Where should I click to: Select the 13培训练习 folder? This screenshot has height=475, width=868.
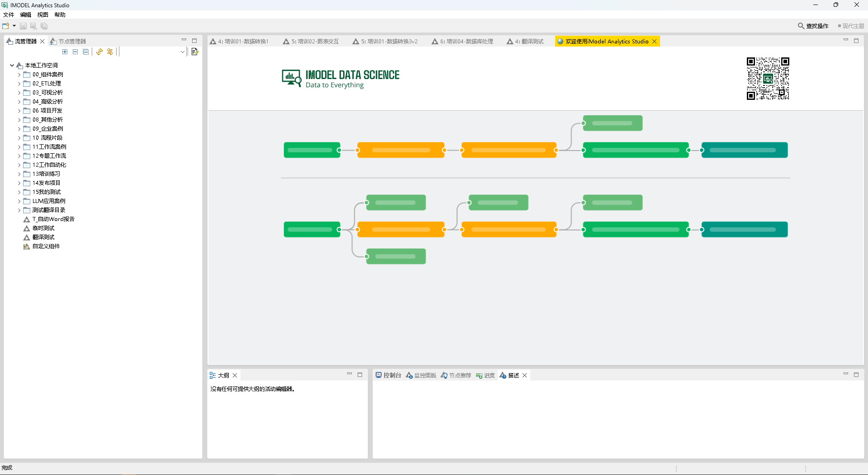[46, 174]
